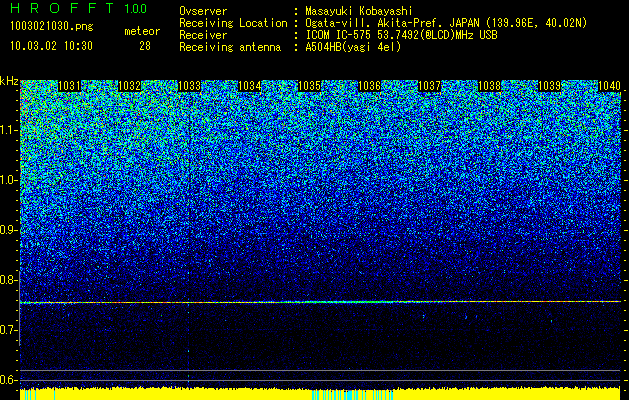Click the bright horizontal carrier signal line

(320, 302)
